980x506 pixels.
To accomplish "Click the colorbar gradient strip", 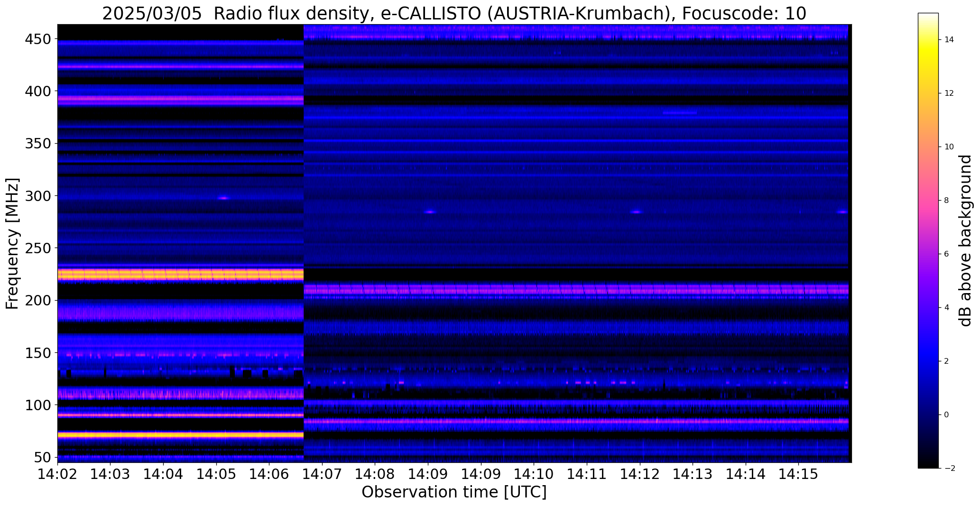I will coord(928,240).
